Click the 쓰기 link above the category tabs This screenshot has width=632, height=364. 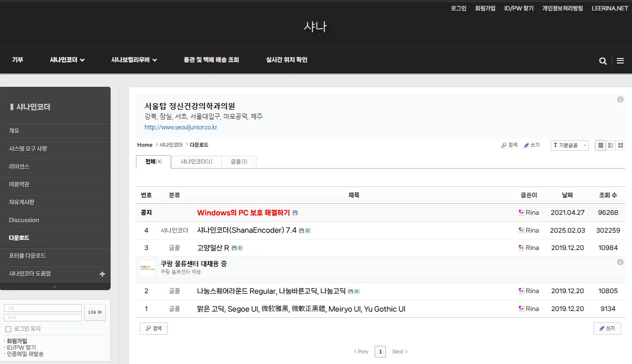pyautogui.click(x=532, y=145)
